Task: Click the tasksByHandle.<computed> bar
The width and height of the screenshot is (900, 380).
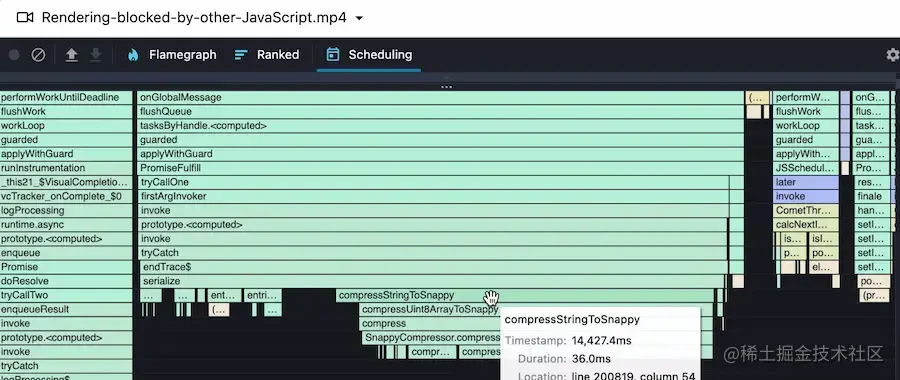Action: [x=440, y=126]
